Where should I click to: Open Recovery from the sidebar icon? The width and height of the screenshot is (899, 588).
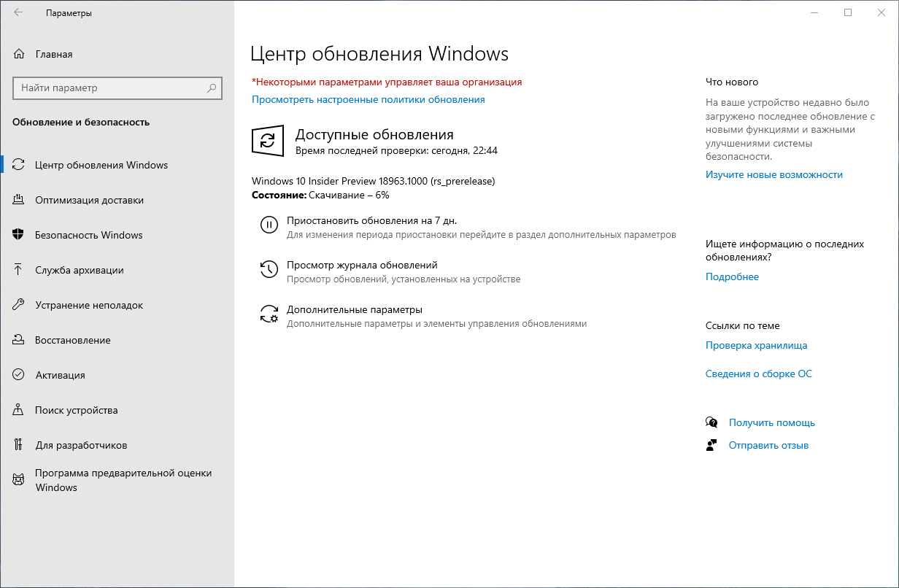point(20,339)
